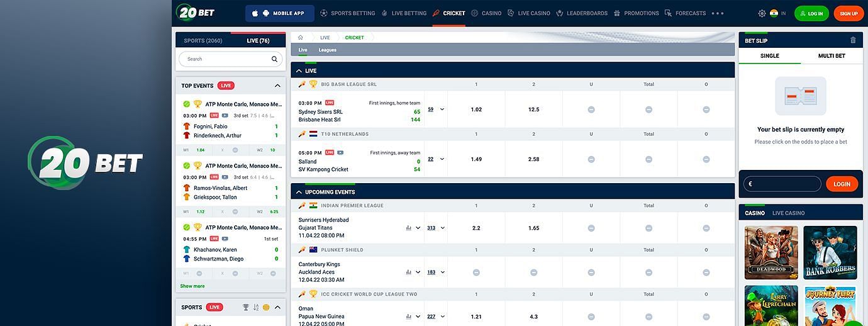Click the search magnifier icon

pos(274,59)
